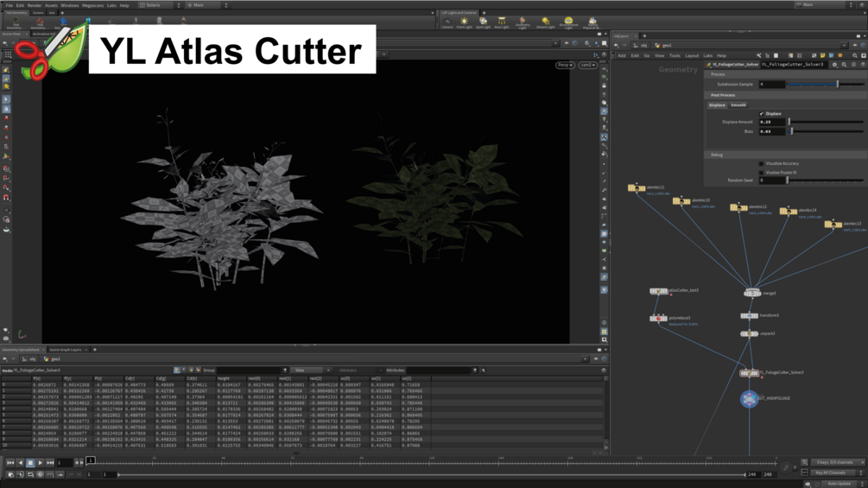
Task: Open the Render menu
Action: pyautogui.click(x=35, y=5)
